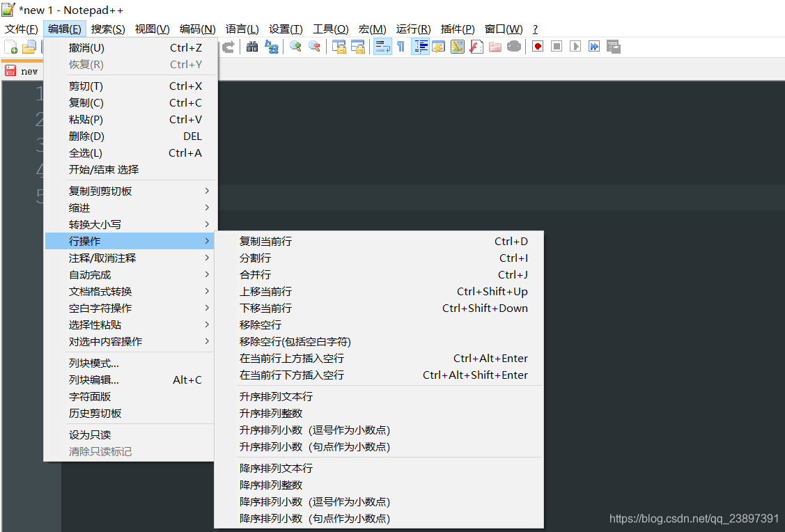The image size is (785, 532).
Task: Expand the 对选中内容操作 submenu
Action: (x=130, y=341)
